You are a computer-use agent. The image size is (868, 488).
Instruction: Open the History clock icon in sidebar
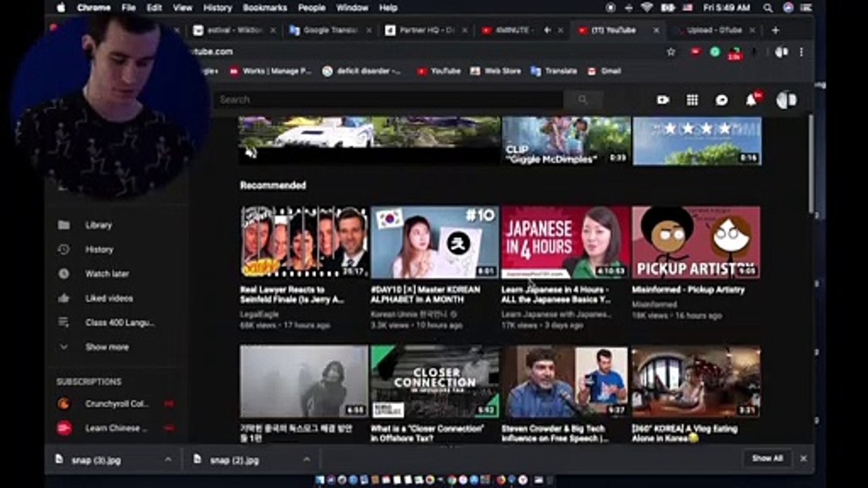pos(64,249)
